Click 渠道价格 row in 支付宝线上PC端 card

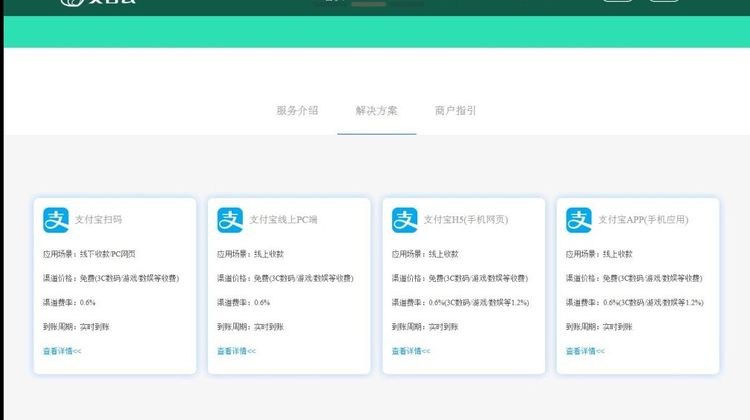click(x=286, y=278)
